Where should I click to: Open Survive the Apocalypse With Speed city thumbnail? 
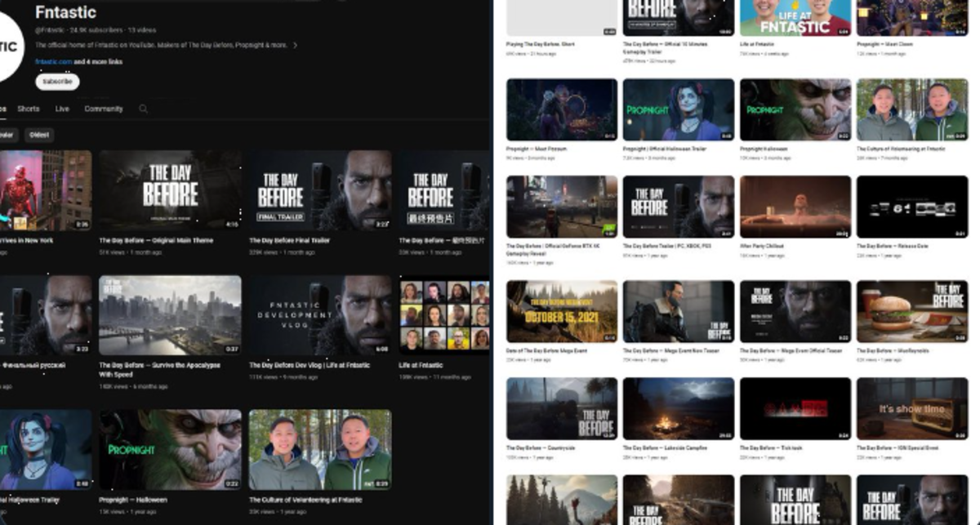[x=170, y=315]
